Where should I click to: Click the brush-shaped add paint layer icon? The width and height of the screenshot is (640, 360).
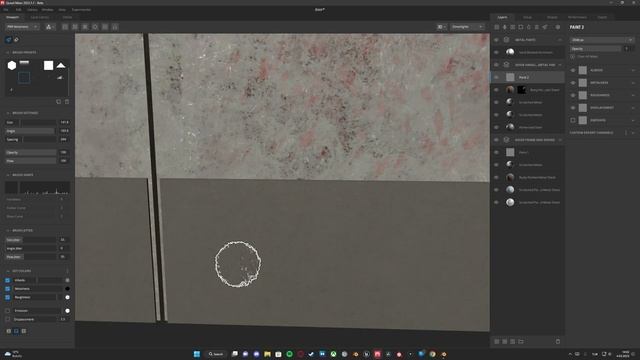pos(504,27)
